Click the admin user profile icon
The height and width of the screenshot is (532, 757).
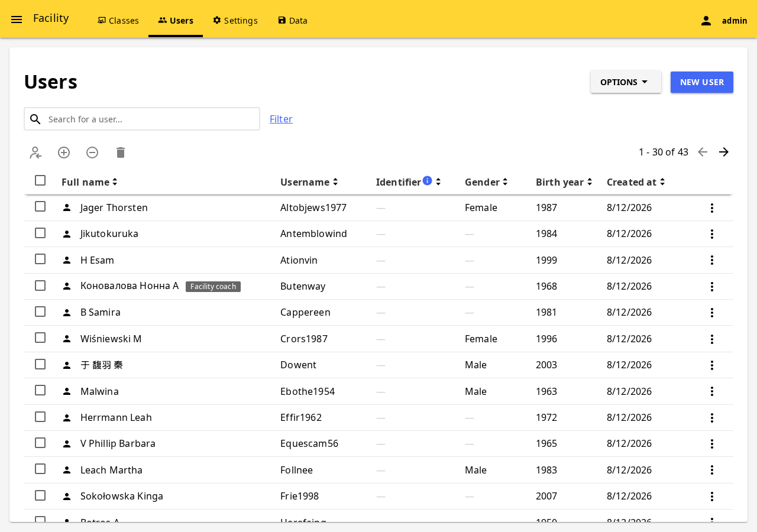click(706, 21)
